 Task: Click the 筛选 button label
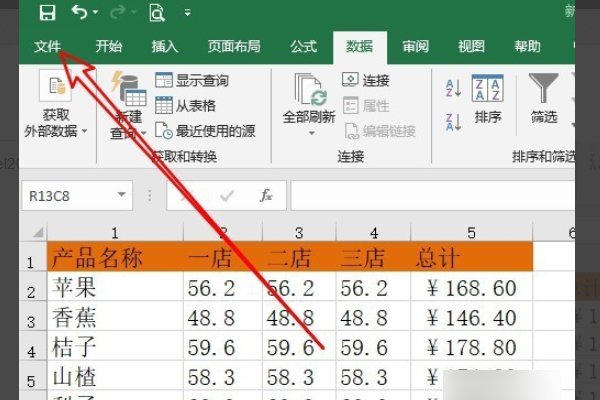pos(544,117)
